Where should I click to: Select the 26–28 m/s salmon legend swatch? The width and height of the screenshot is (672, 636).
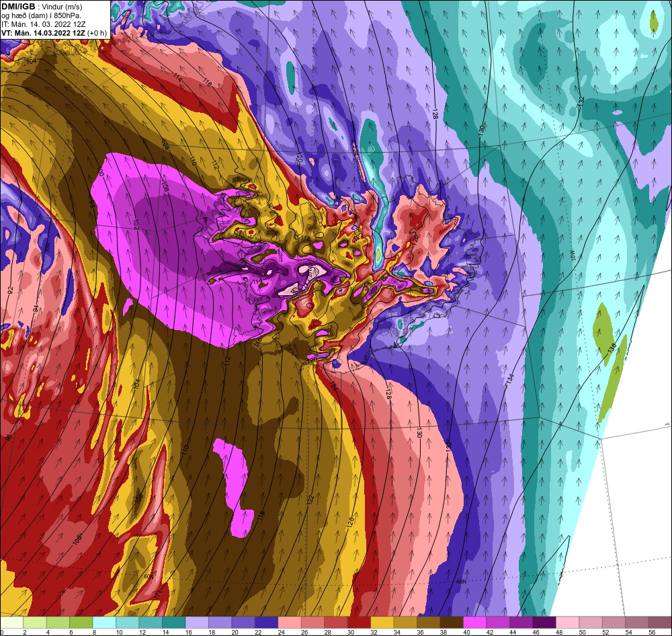pos(312,623)
